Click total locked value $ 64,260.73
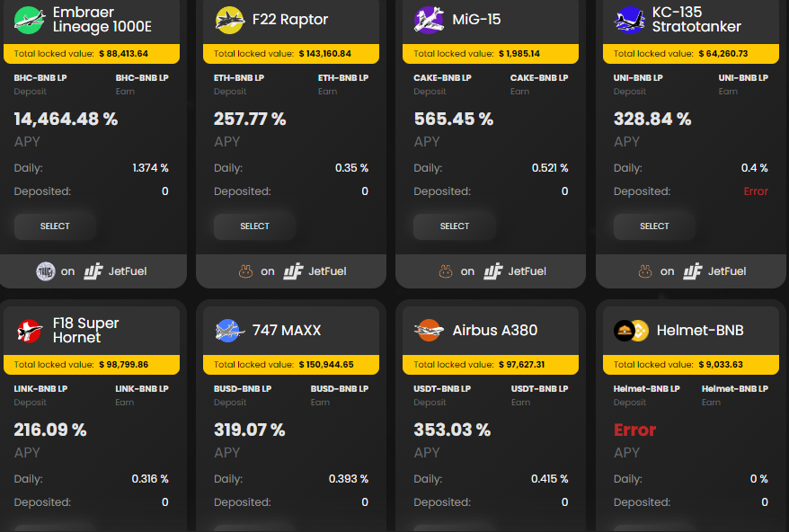This screenshot has width=789, height=532. click(723, 54)
